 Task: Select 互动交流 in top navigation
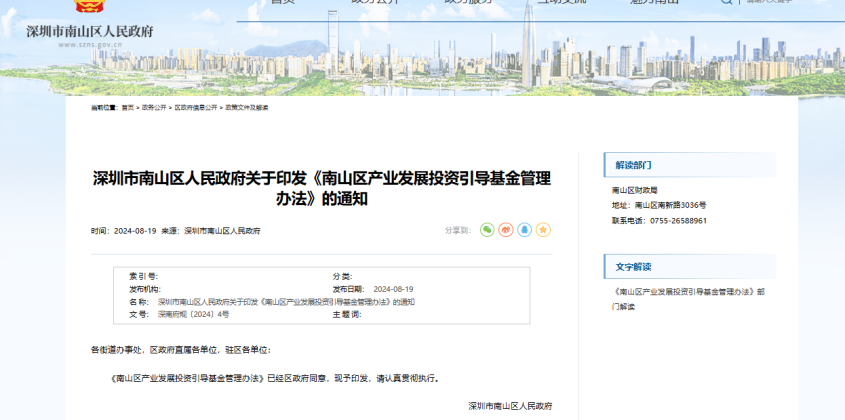pyautogui.click(x=561, y=3)
